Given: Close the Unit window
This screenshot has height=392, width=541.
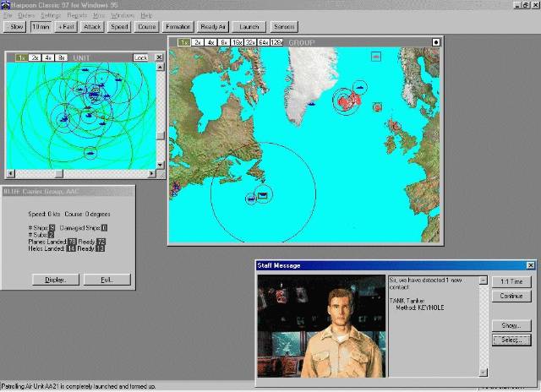Looking at the screenshot, I should [159, 57].
